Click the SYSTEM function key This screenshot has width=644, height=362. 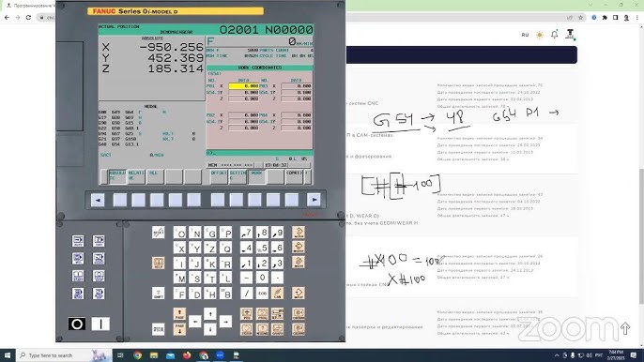coord(246,329)
